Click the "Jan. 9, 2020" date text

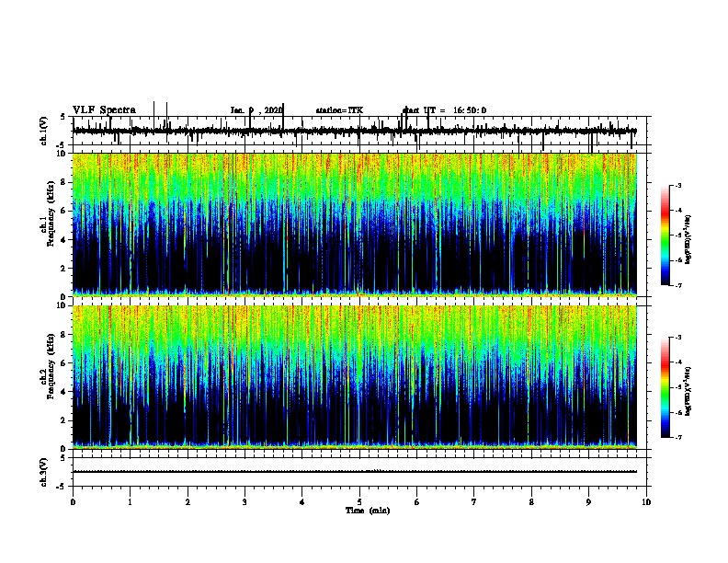click(x=256, y=110)
